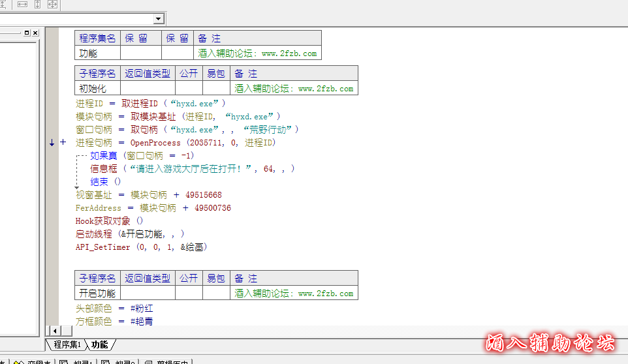Click the 返回值类型 cell of 初始化
This screenshot has height=364, width=628.
(148, 88)
